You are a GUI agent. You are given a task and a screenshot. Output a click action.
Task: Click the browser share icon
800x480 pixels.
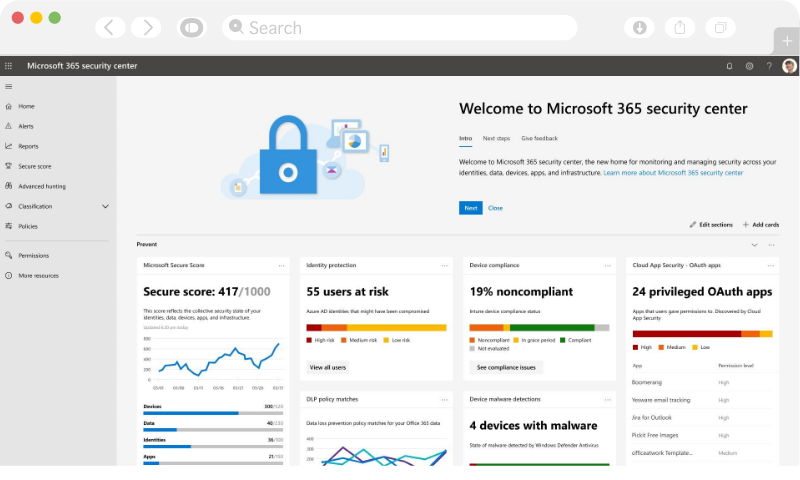pos(680,28)
